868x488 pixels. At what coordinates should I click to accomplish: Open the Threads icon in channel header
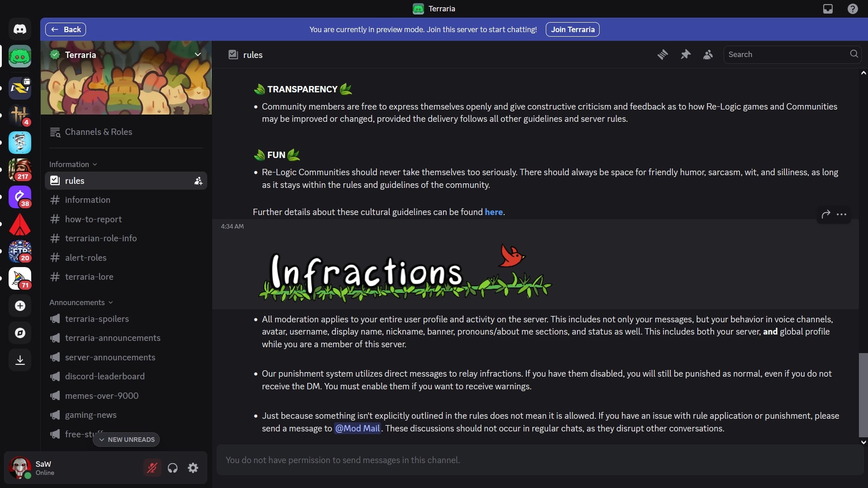(663, 54)
